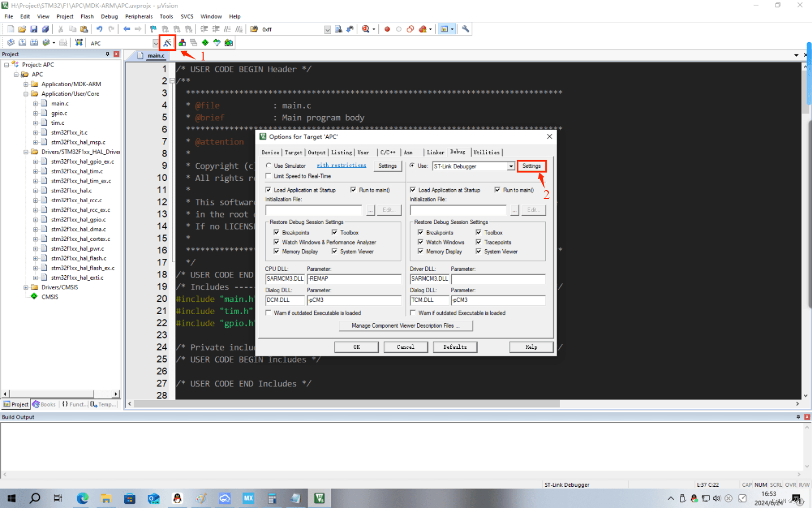Select the Use Simulator radio button
The width and height of the screenshot is (812, 508).
tap(268, 165)
